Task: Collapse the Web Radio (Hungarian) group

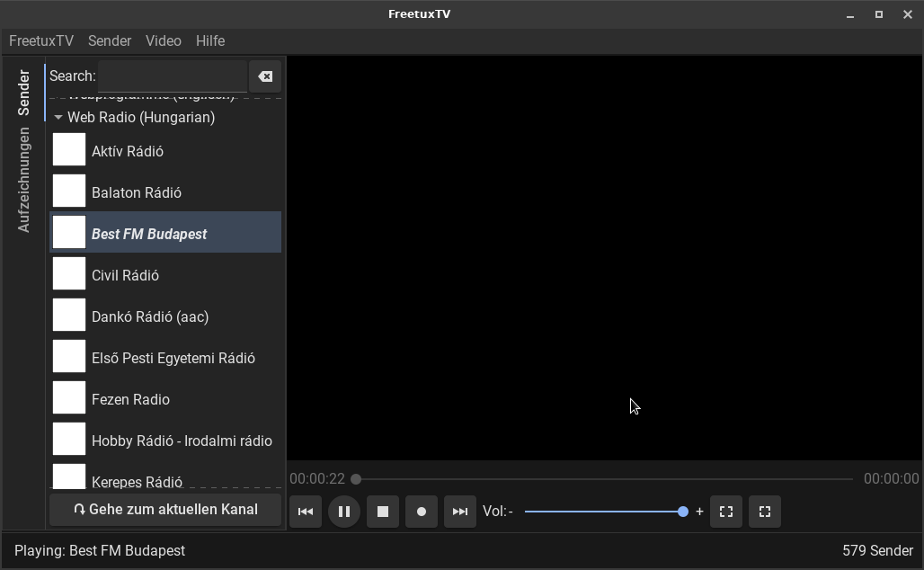Action: tap(58, 118)
